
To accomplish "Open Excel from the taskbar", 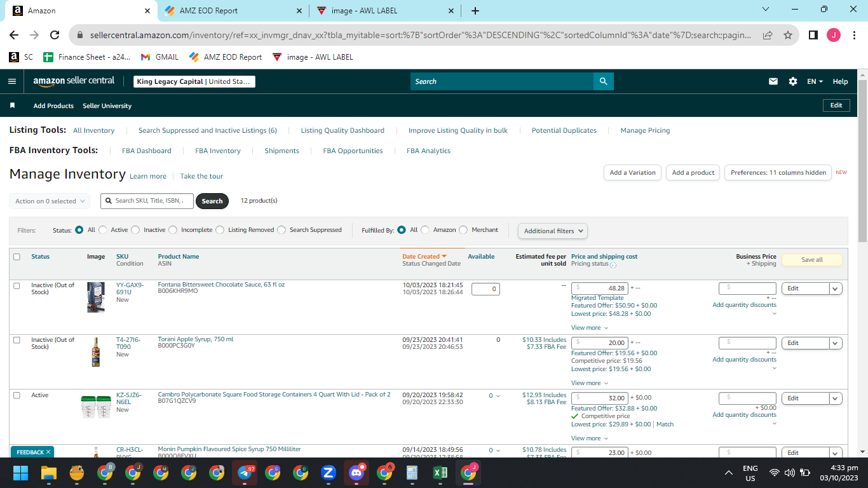I will 440,473.
